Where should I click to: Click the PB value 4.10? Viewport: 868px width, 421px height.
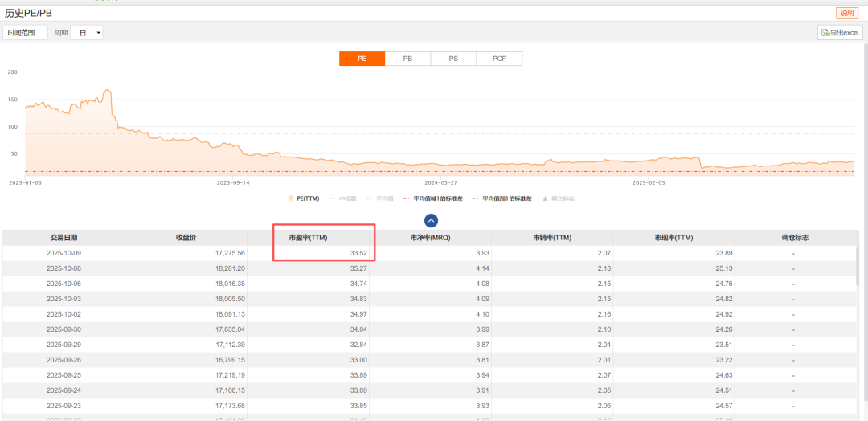coord(483,314)
